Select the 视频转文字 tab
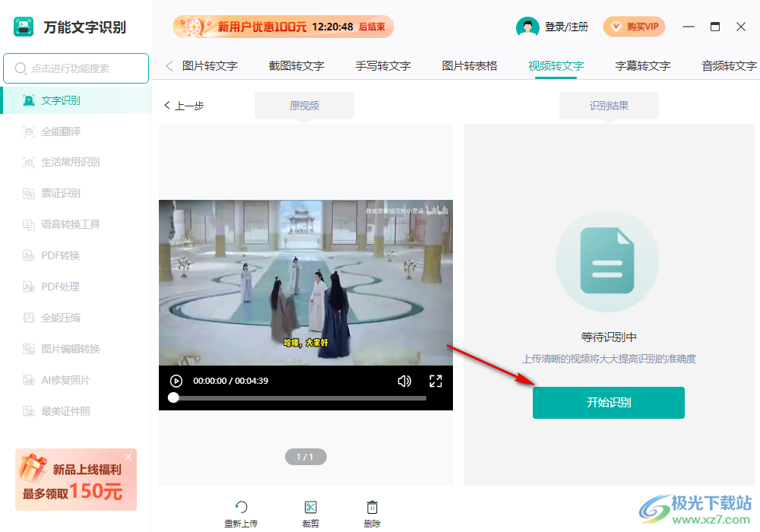 pyautogui.click(x=556, y=66)
